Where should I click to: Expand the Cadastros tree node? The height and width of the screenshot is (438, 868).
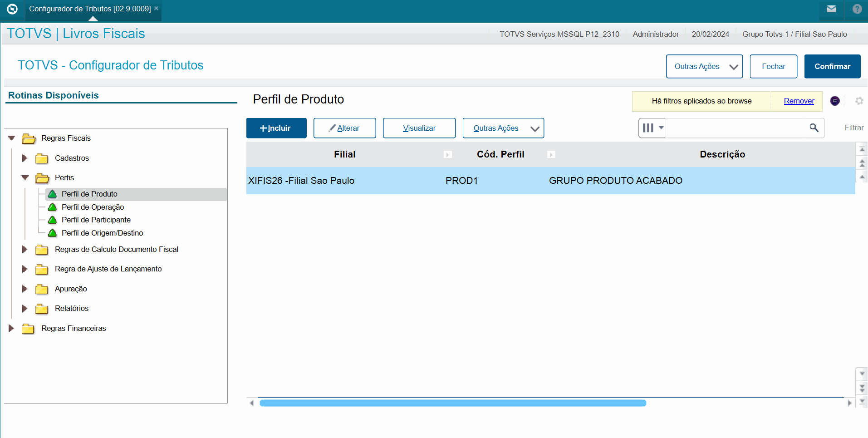25,158
